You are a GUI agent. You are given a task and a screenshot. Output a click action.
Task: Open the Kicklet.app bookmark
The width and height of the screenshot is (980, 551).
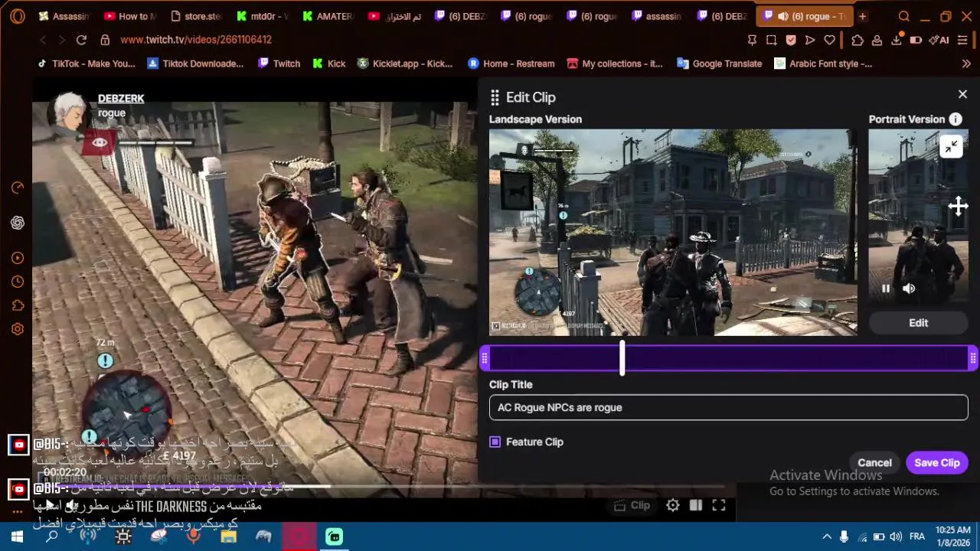405,64
